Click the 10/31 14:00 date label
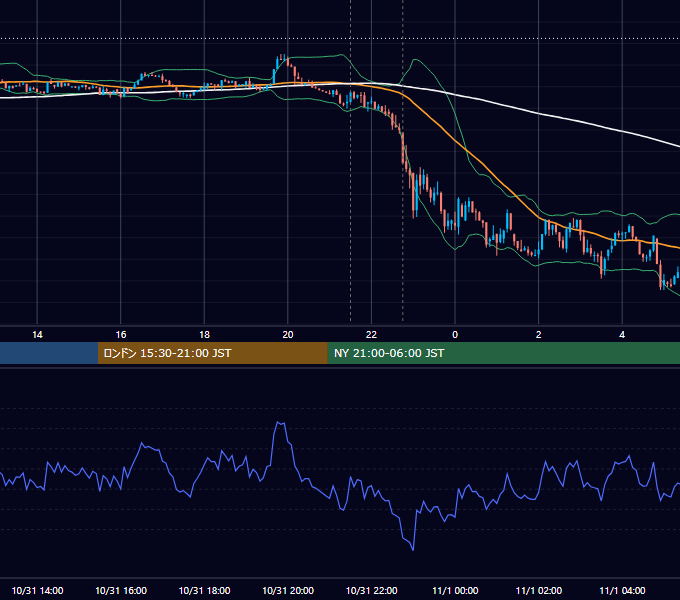 37,590
